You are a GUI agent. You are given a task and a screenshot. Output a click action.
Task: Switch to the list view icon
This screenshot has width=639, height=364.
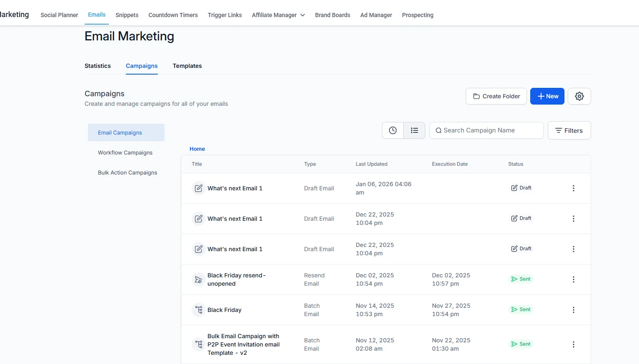(x=414, y=130)
